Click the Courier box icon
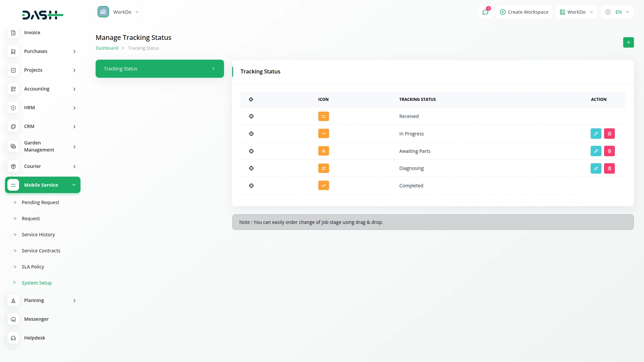This screenshot has height=362, width=644. tap(13, 166)
